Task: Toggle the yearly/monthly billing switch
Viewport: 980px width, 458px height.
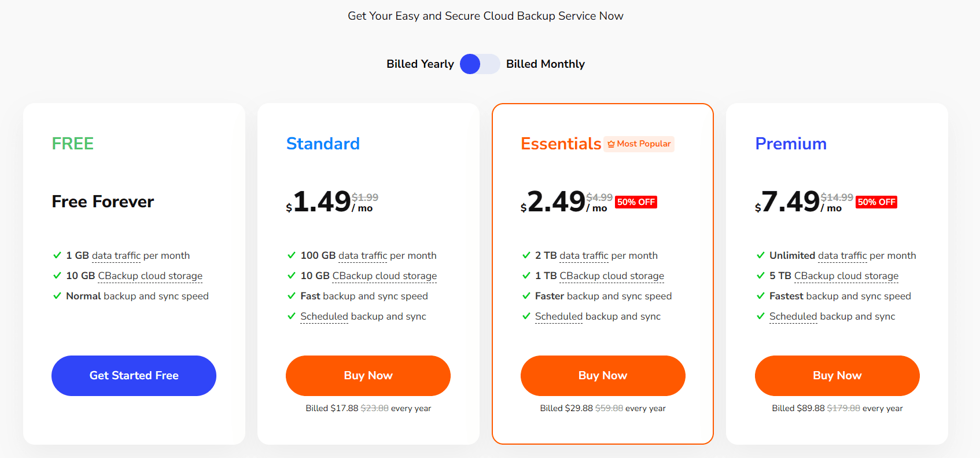Action: pos(480,64)
